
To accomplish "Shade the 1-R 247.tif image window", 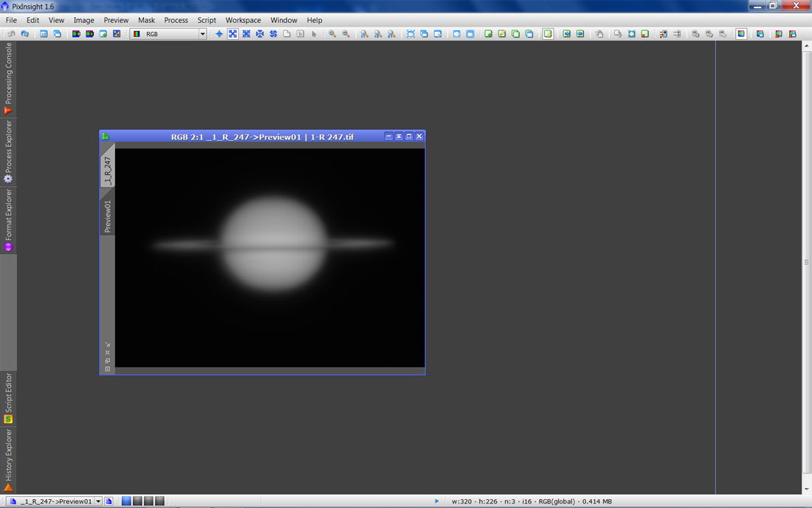I will pyautogui.click(x=399, y=136).
